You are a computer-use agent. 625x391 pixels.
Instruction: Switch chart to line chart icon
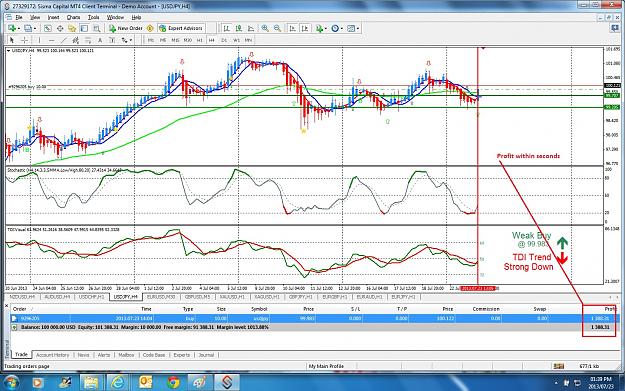click(x=251, y=28)
